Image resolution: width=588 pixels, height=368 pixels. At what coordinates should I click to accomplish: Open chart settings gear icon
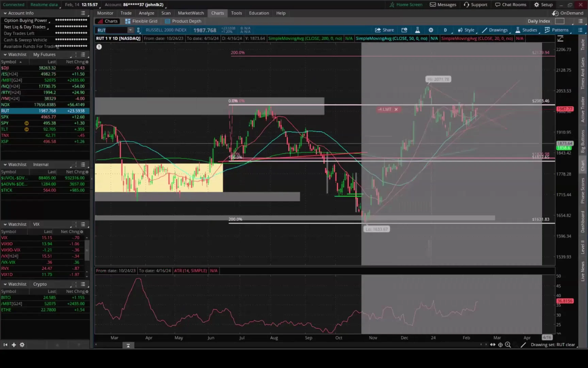point(431,30)
